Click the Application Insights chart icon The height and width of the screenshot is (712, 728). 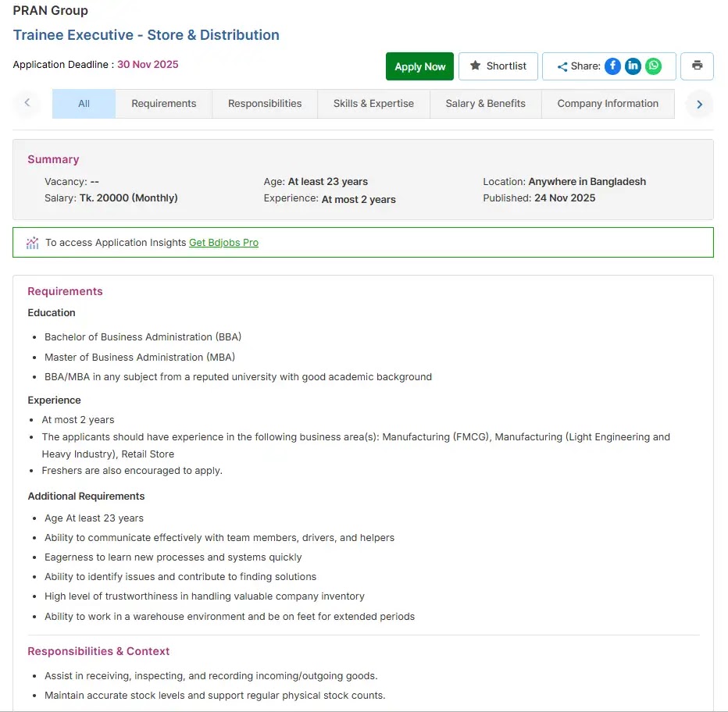tap(32, 243)
